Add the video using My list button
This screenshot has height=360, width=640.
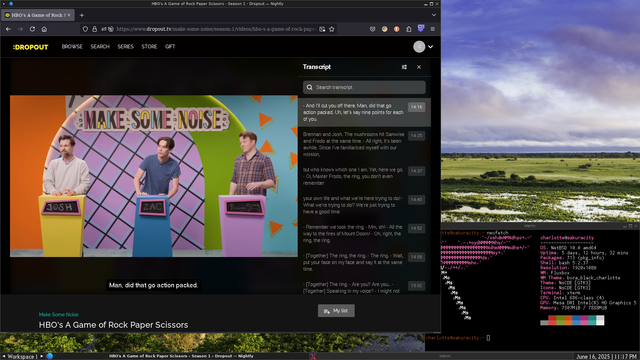tap(336, 311)
